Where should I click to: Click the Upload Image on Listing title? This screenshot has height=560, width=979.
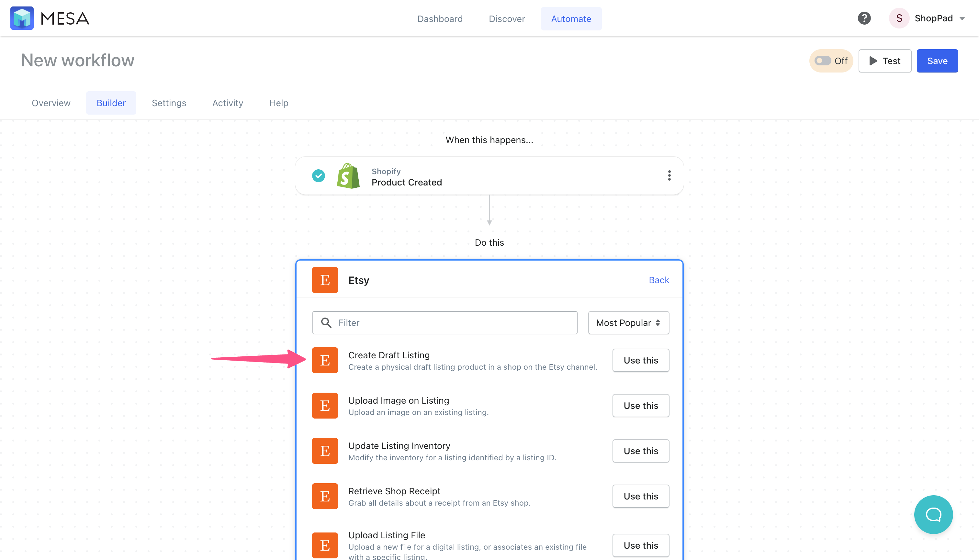[399, 400]
